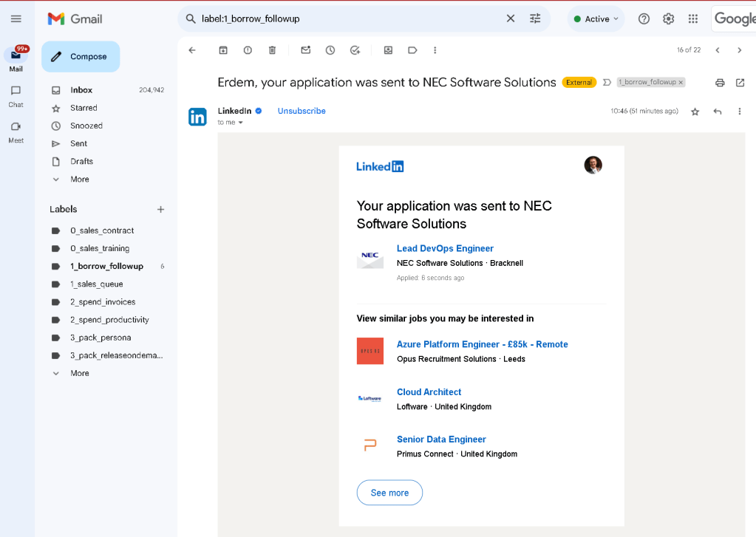Screen dimensions: 756x537
Task: Expand More under the labels list
Action: pyautogui.click(x=80, y=373)
